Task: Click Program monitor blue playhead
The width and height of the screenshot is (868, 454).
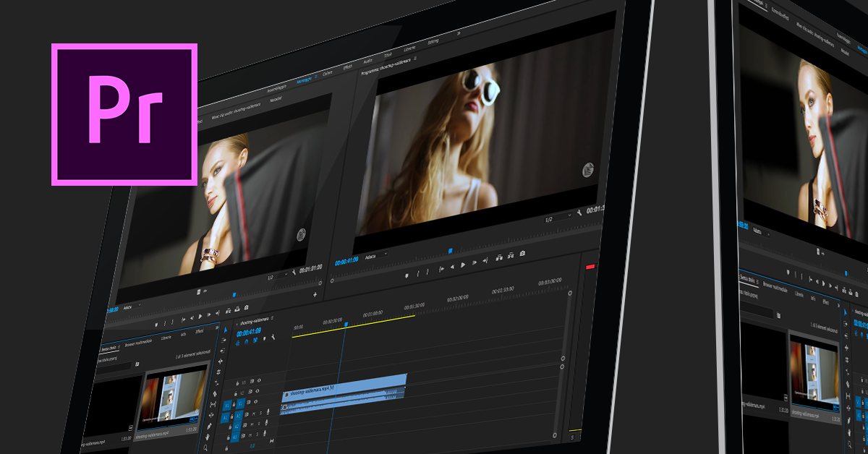Action: tap(450, 251)
